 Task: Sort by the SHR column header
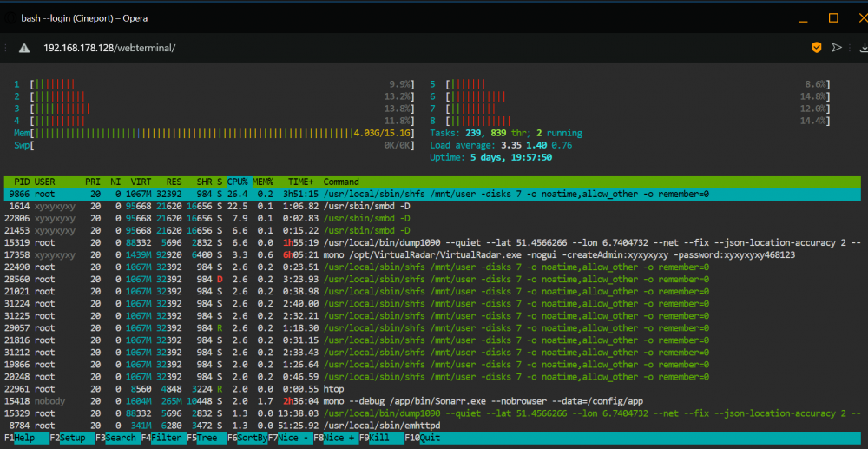point(204,182)
